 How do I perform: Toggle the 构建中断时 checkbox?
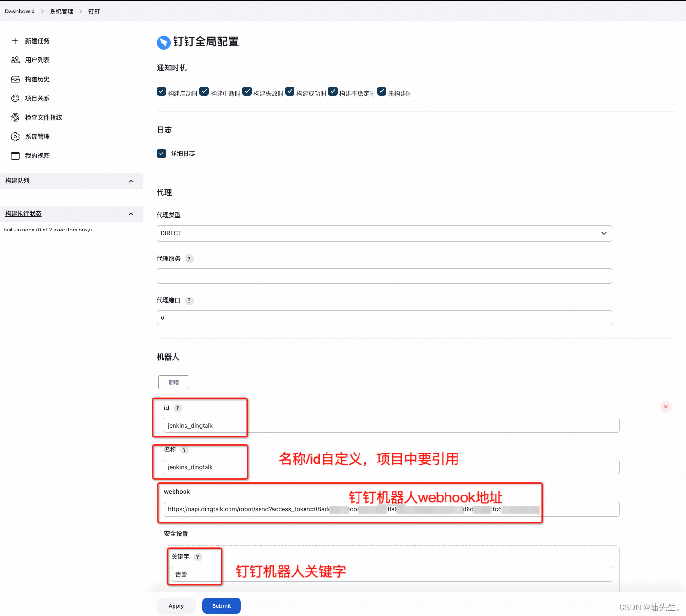pos(204,91)
